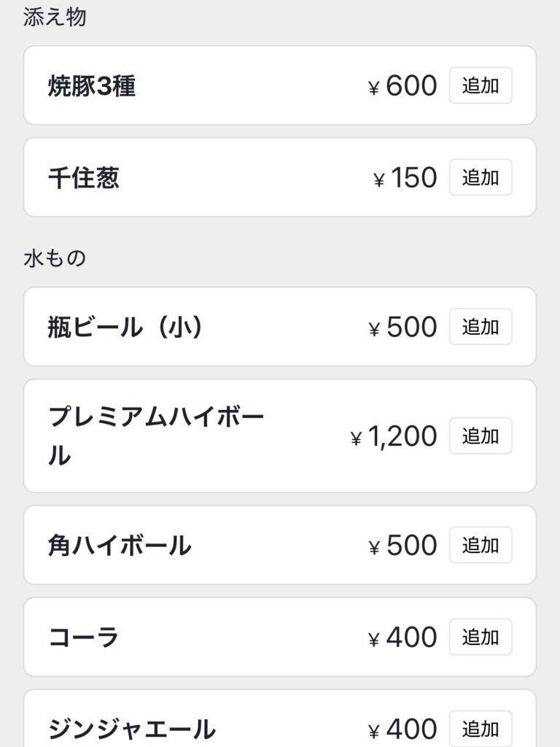The image size is (560, 747).
Task: Select the 千住葱 menu item name
Action: point(84,177)
